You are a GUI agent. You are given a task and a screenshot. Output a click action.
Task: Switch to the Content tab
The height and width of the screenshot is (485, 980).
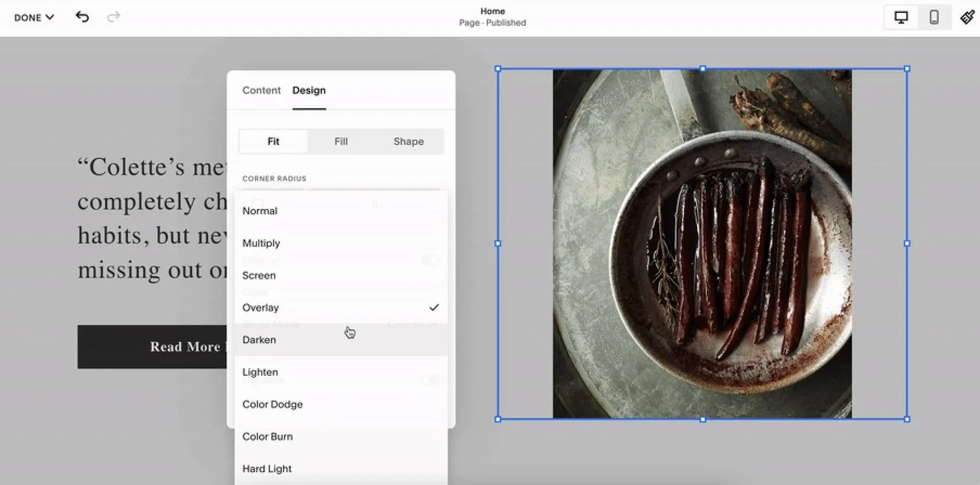click(x=261, y=90)
